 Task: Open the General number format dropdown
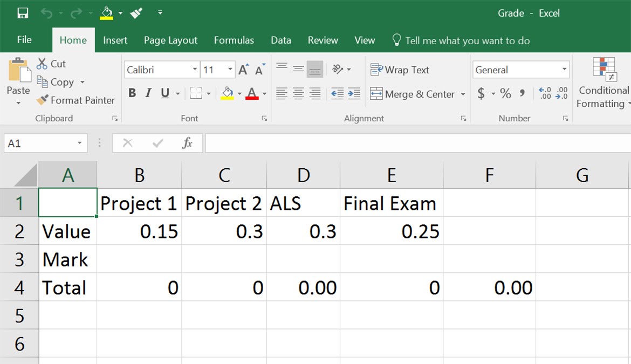click(564, 70)
